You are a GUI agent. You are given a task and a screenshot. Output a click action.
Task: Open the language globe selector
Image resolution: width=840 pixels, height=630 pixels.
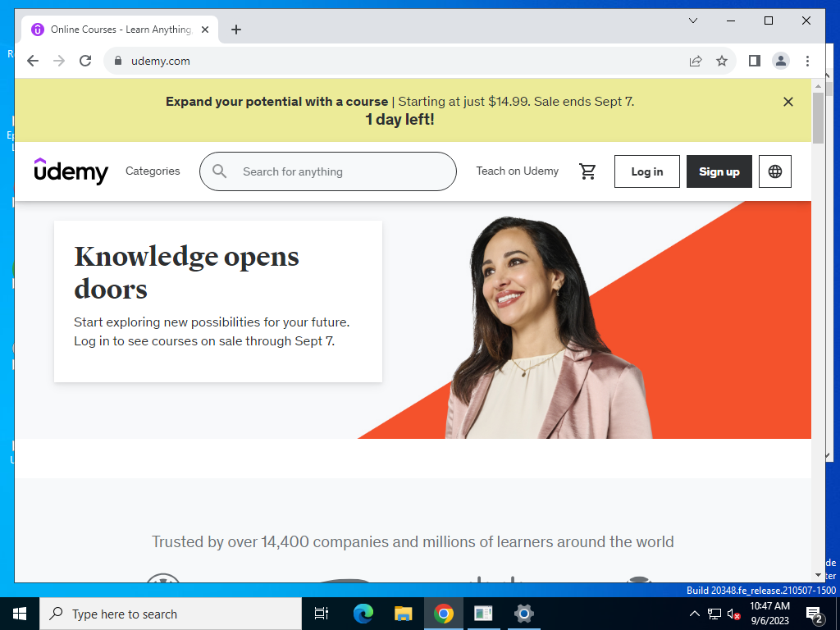click(x=774, y=171)
